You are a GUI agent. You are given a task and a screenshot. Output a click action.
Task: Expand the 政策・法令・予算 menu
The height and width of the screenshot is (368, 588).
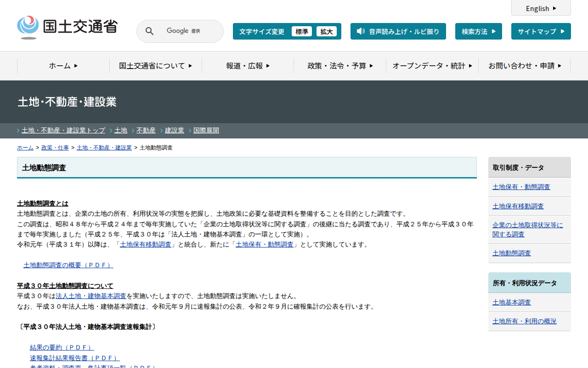[x=340, y=66]
